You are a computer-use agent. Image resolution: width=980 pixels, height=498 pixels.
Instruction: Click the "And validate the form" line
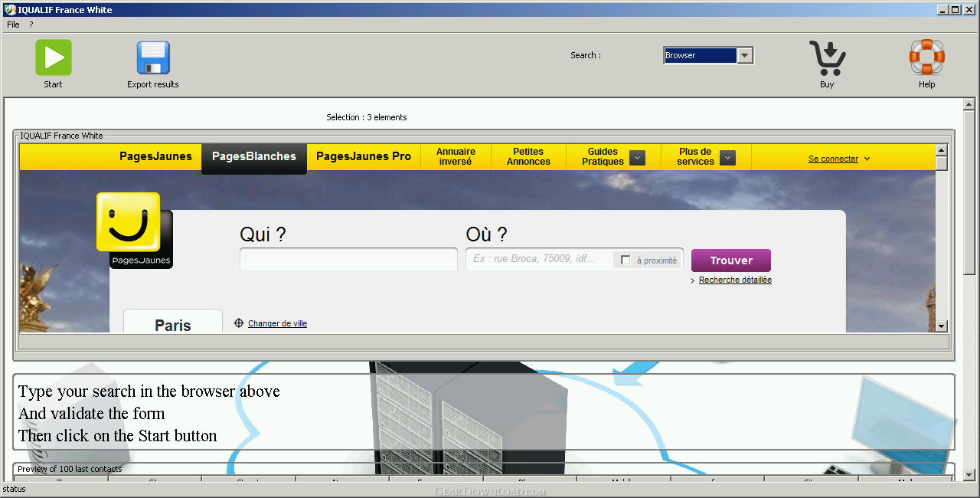click(92, 414)
